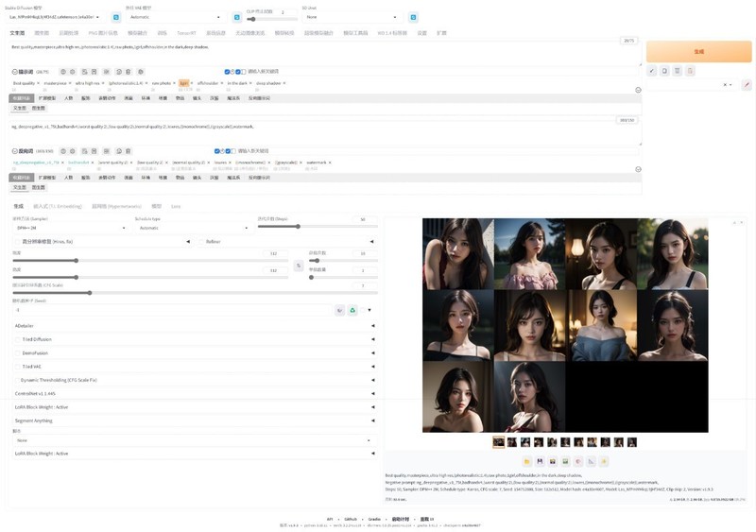Select the first thumbnail in the gallery strip
The image size is (756, 532).
tap(499, 441)
